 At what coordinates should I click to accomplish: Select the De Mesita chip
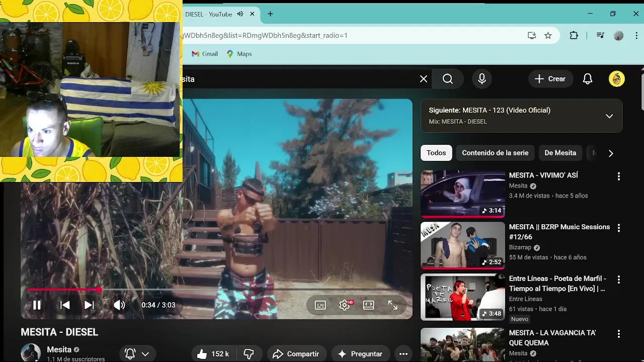point(560,153)
